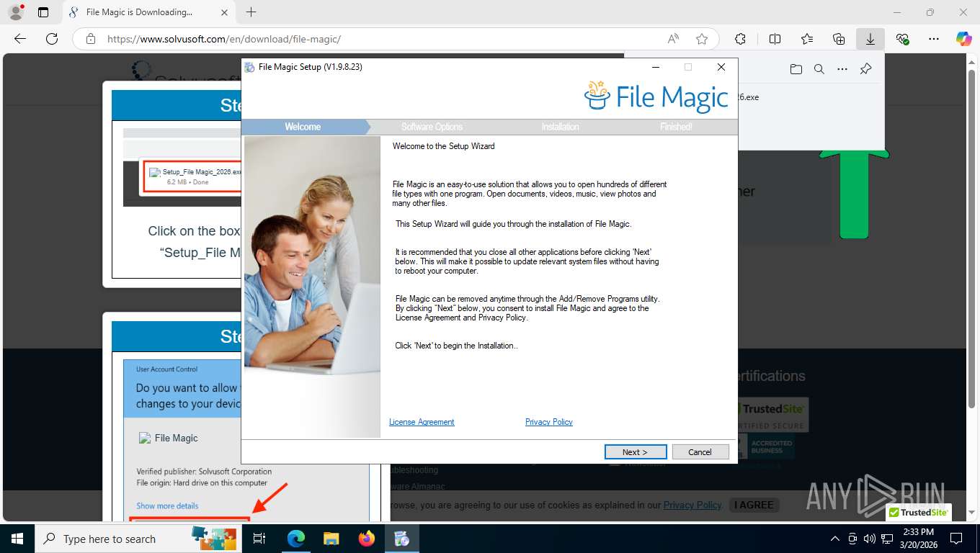Click the Edge profile avatar
This screenshot has height=553, width=980.
15,12
